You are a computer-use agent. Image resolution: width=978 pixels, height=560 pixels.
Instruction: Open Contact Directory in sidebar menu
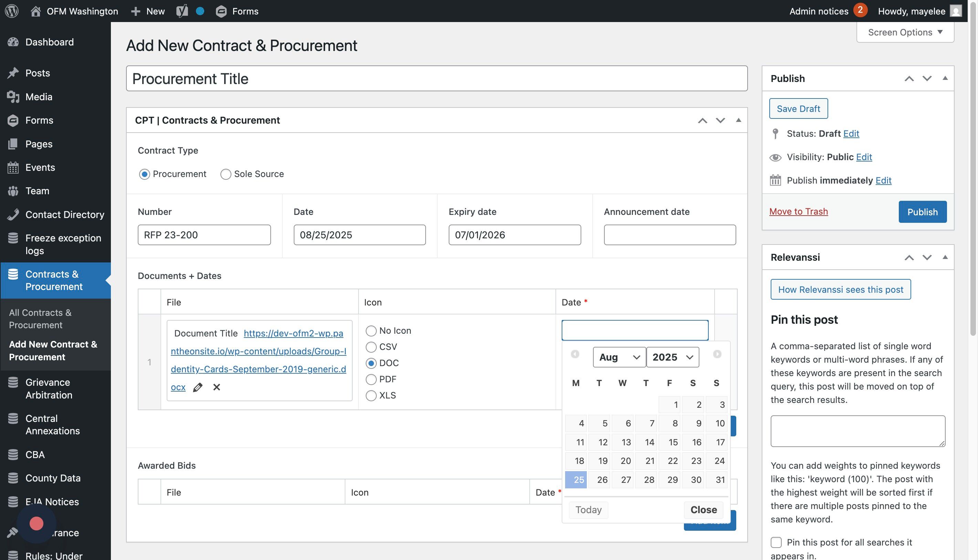(65, 215)
